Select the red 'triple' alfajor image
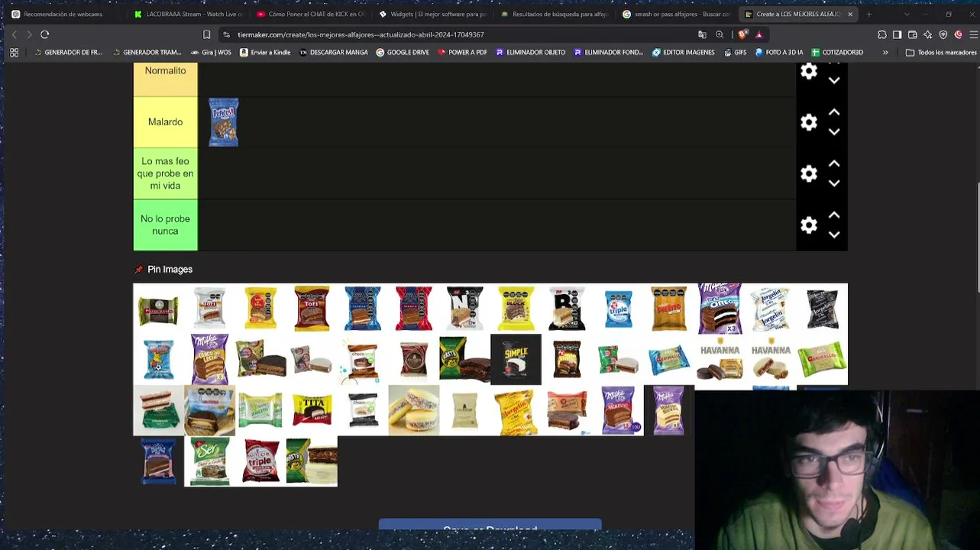The width and height of the screenshot is (980, 550). click(x=260, y=461)
